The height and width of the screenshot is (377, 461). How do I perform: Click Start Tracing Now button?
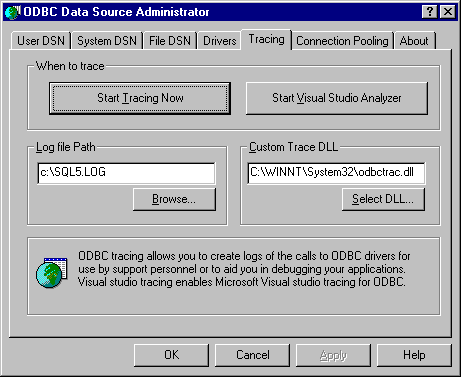140,98
